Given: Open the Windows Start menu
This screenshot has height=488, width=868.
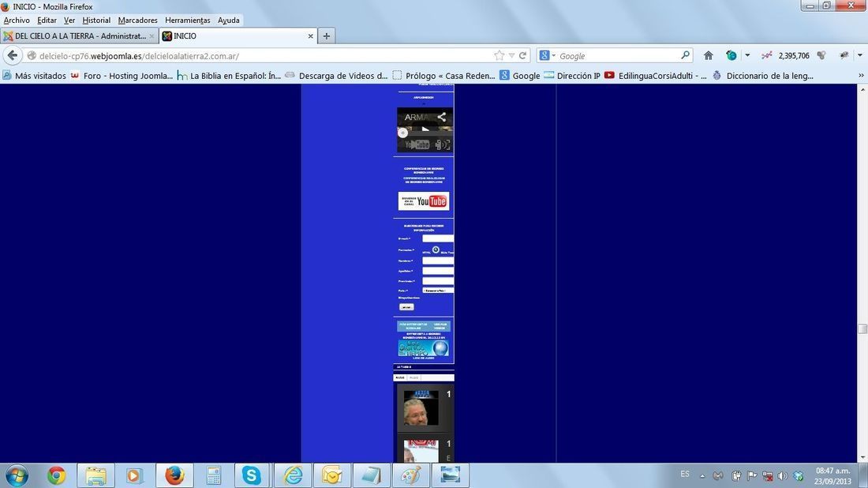Looking at the screenshot, I should tap(17, 475).
